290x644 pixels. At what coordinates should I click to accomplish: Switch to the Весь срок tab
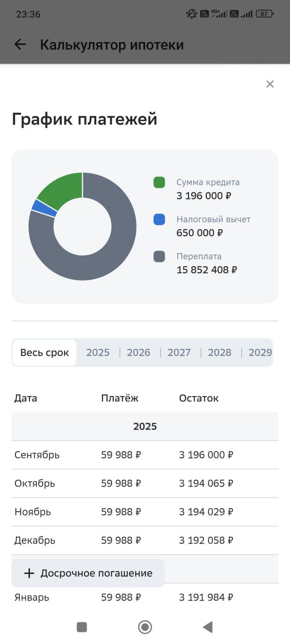pos(44,353)
